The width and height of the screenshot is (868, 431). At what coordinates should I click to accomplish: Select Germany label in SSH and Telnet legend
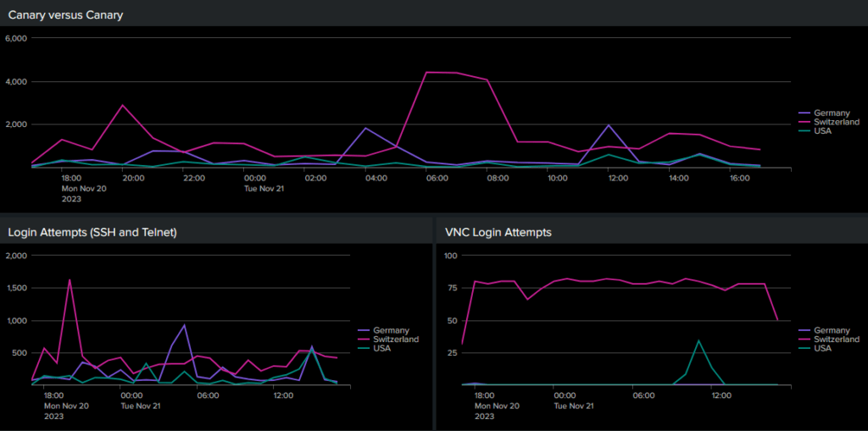391,330
